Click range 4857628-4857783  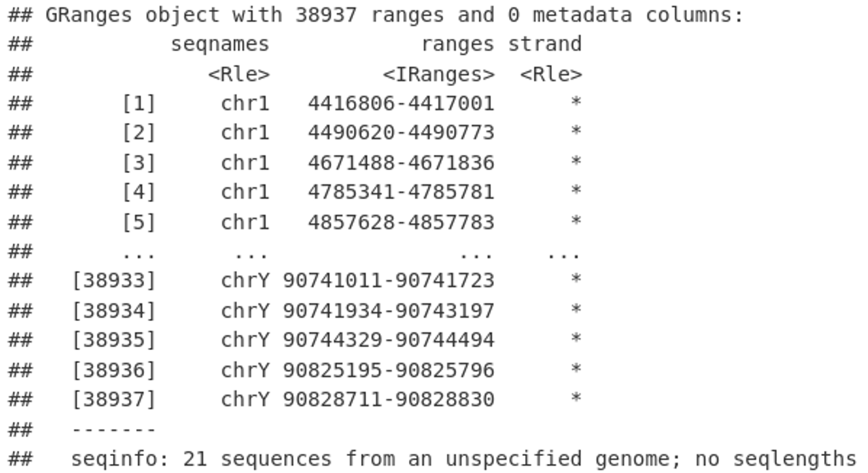click(401, 223)
